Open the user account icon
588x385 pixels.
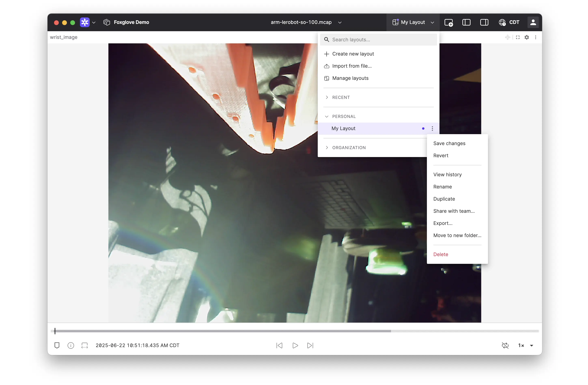point(533,22)
